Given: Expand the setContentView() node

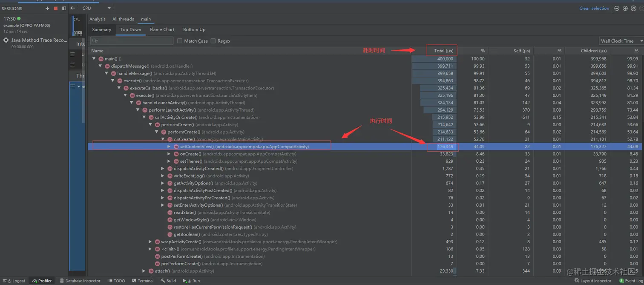Looking at the screenshot, I should [x=169, y=147].
